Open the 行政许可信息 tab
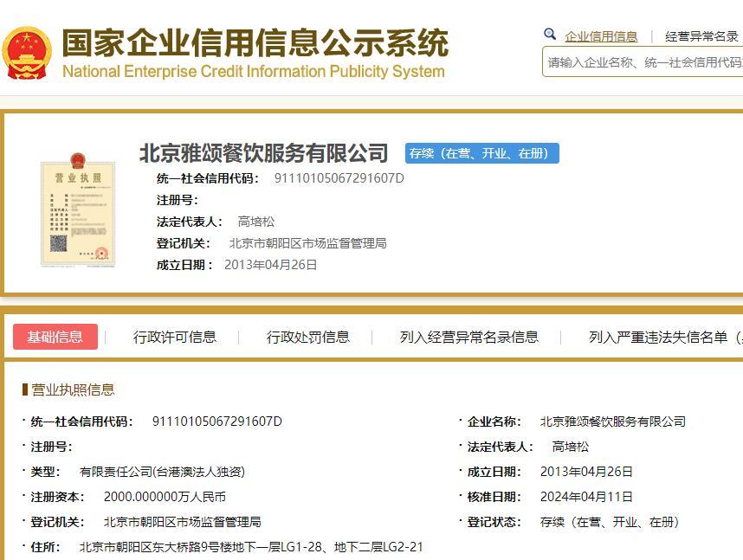 point(175,337)
